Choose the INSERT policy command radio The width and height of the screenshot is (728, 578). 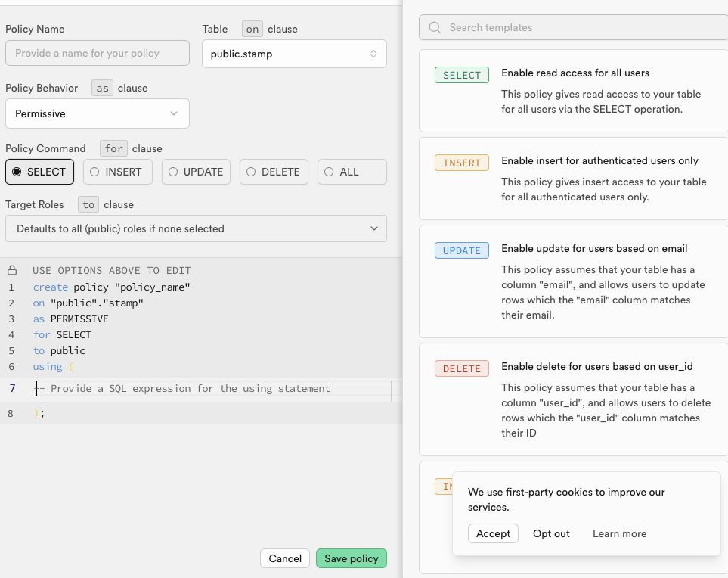[x=118, y=172]
